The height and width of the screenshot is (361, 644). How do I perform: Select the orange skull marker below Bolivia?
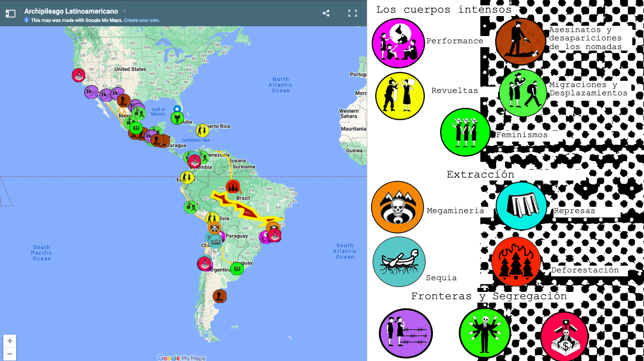coord(214,228)
